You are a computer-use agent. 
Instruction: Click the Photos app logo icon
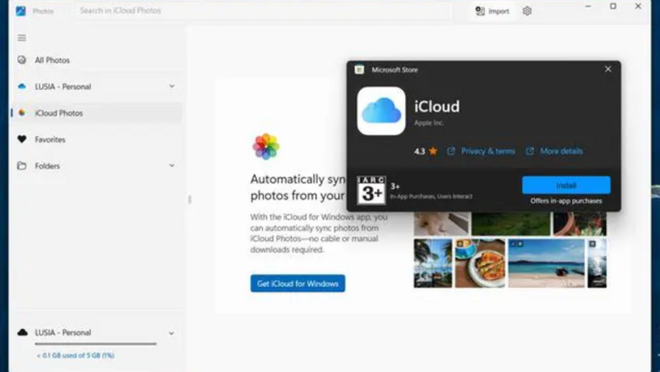click(21, 11)
